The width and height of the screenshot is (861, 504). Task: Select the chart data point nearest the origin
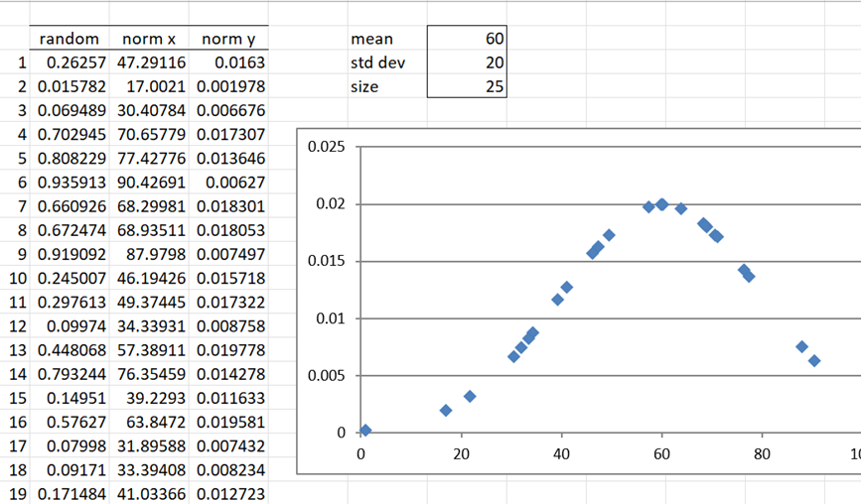coord(364,430)
